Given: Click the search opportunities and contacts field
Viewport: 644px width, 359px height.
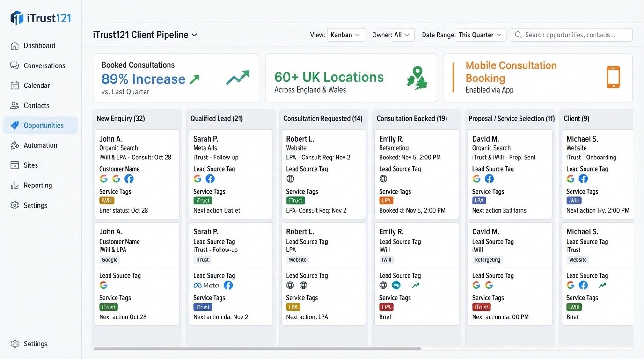Looking at the screenshot, I should pyautogui.click(x=571, y=35).
